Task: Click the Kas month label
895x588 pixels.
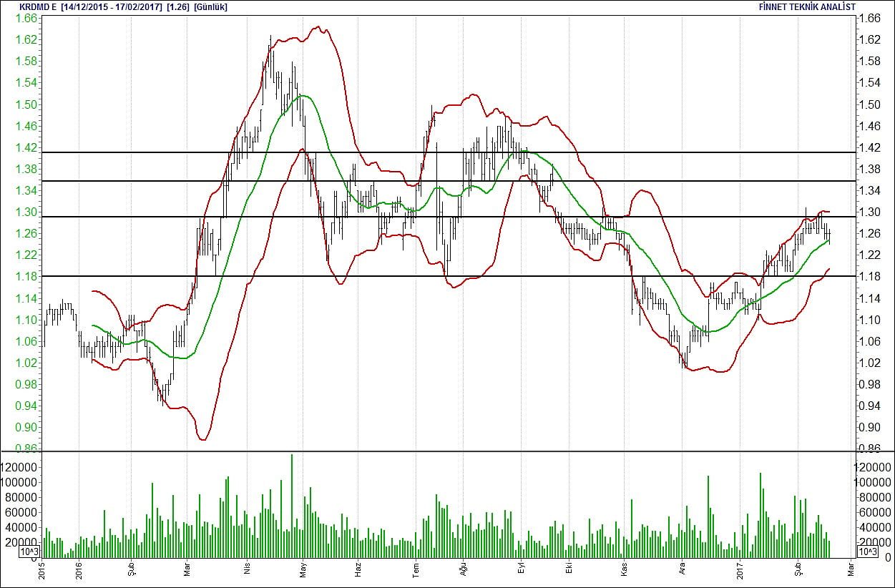Action: coord(624,571)
